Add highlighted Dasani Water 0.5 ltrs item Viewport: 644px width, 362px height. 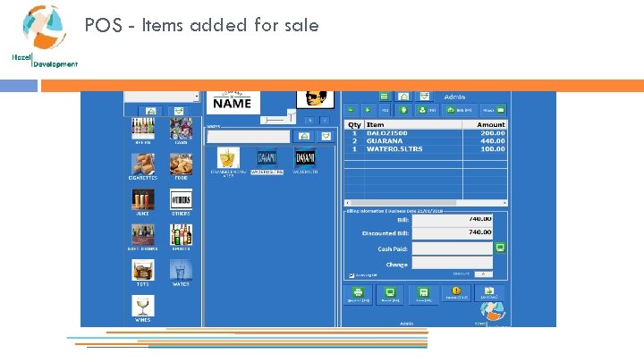point(267,162)
